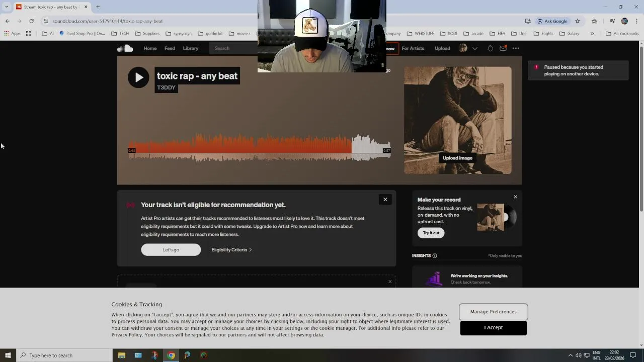Open the taskbar volume icon
644x362 pixels.
pyautogui.click(x=578, y=355)
